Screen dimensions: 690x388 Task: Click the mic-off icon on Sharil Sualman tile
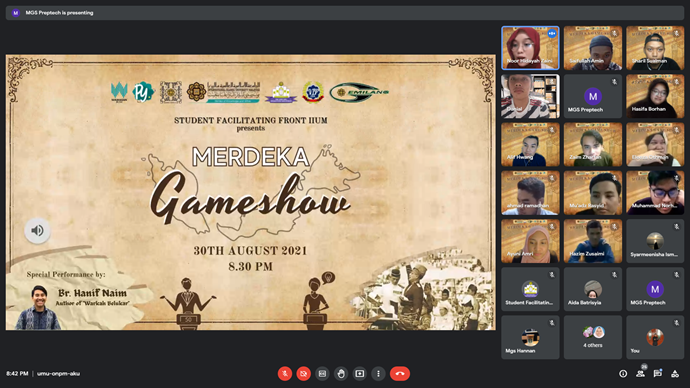tap(677, 33)
